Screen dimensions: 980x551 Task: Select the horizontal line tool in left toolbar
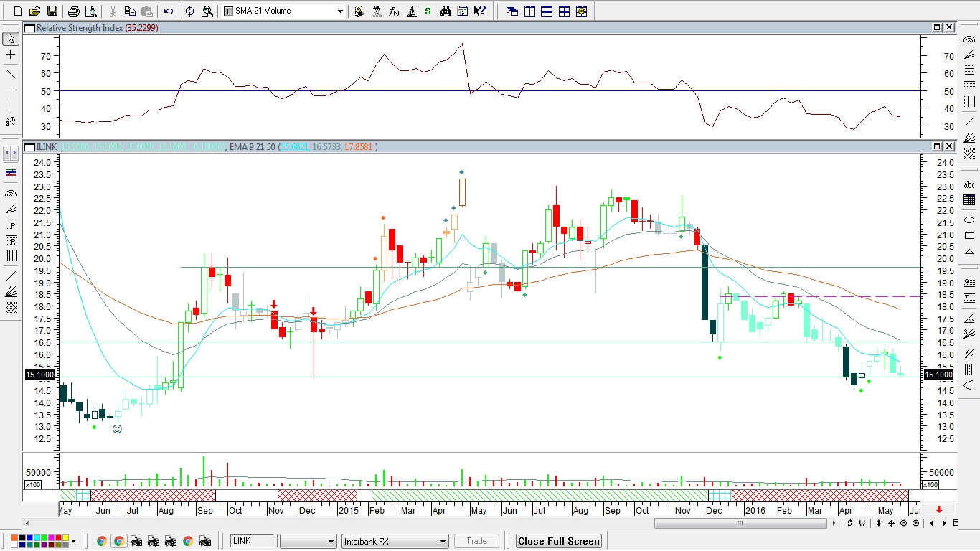[11, 90]
